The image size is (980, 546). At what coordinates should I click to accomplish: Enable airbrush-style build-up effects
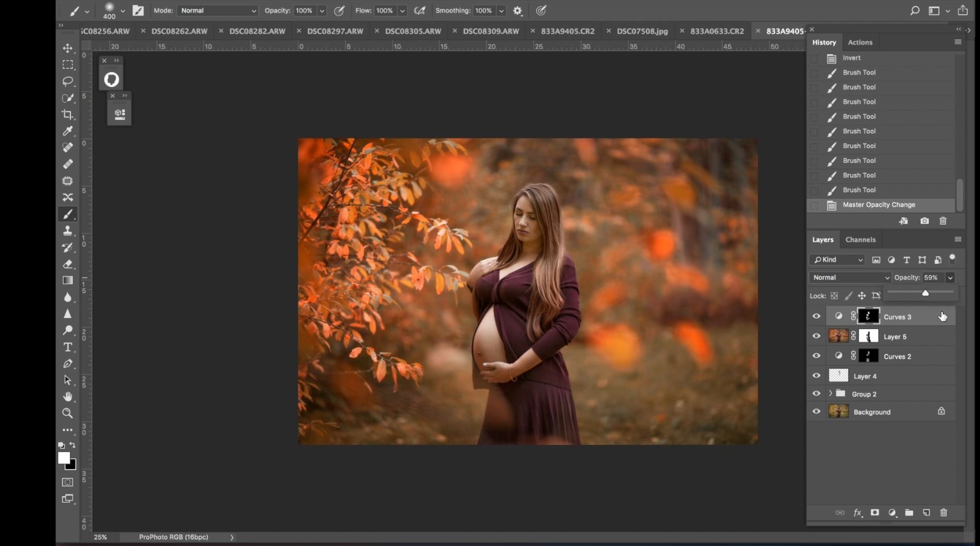pyautogui.click(x=419, y=11)
